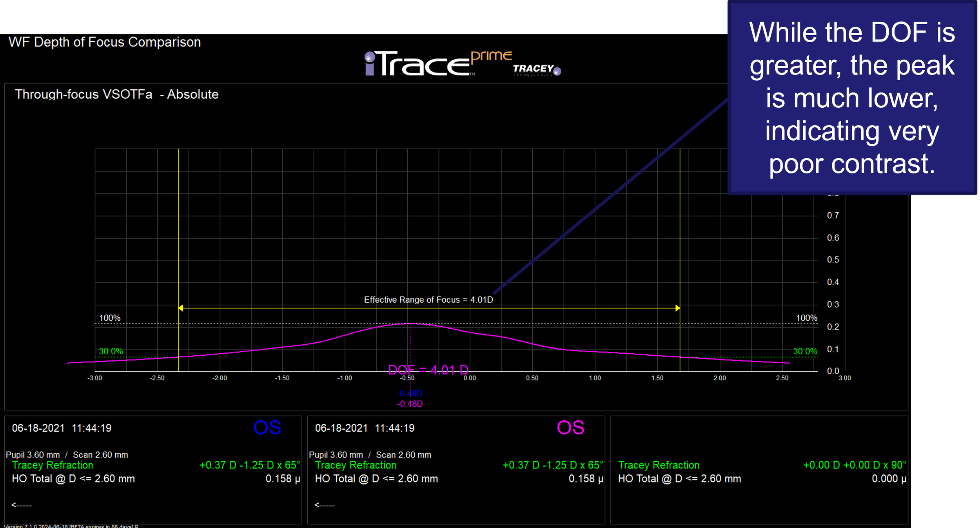980x528 pixels.
Task: Click back arrow in second exam panel
Action: tap(325, 505)
